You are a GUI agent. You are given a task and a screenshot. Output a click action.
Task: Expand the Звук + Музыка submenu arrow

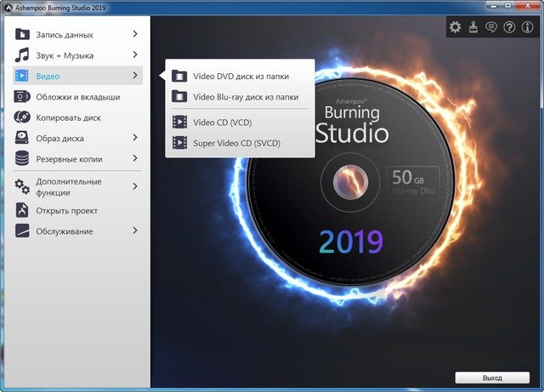tap(135, 54)
